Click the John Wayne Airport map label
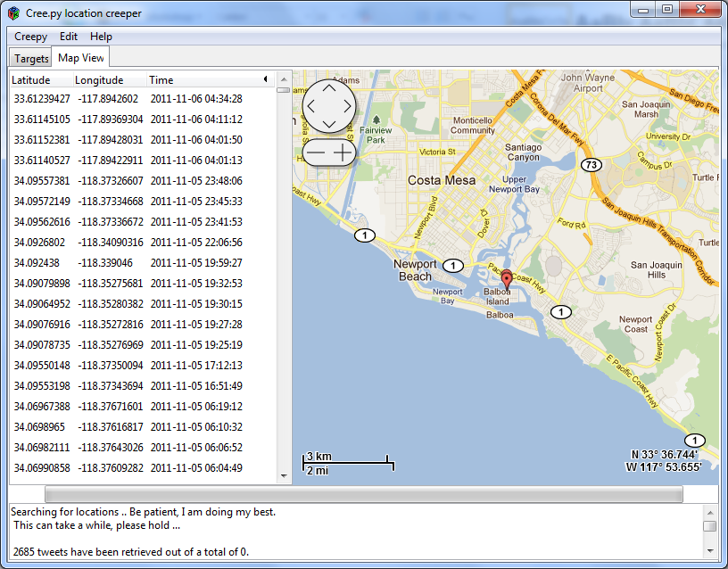This screenshot has width=728, height=569. (x=588, y=83)
